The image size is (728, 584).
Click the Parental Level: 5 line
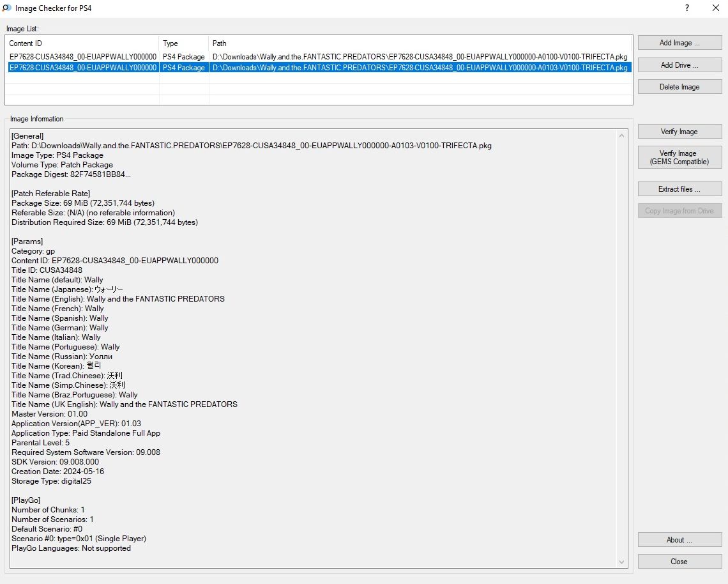[x=40, y=443]
